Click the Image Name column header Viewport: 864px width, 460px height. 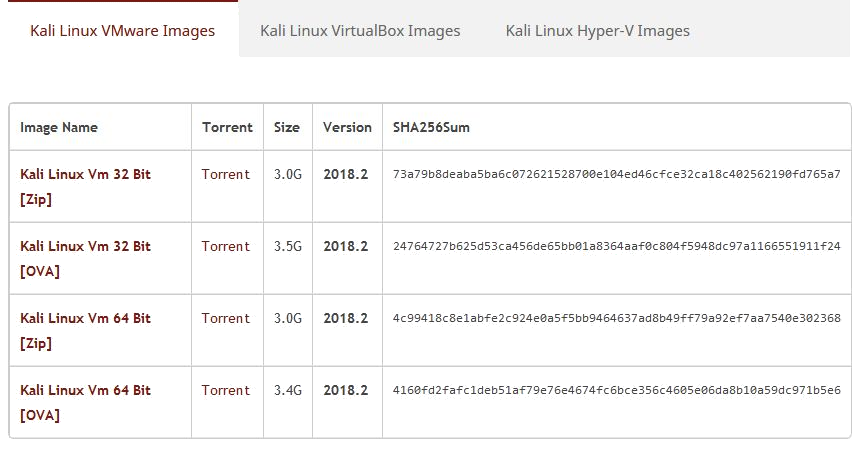[x=59, y=128]
